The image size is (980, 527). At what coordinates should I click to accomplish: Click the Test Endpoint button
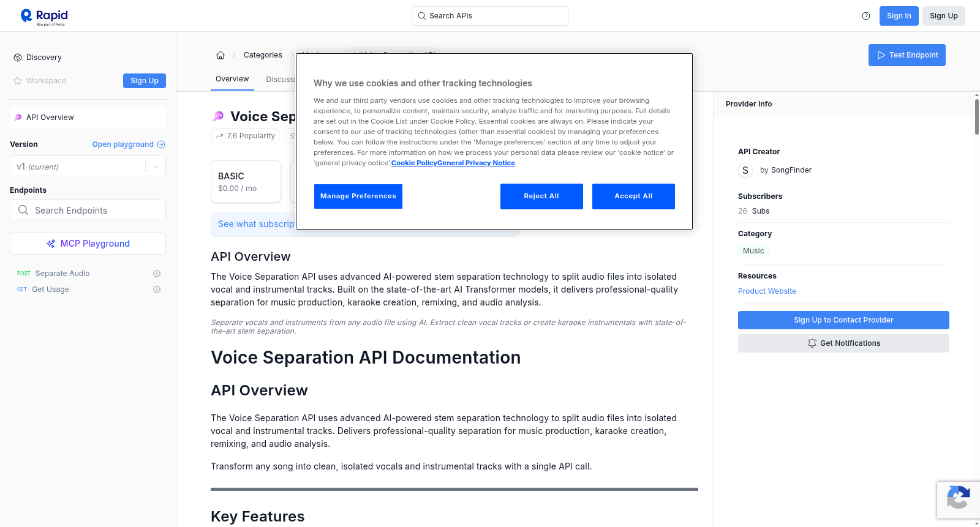[x=907, y=55]
